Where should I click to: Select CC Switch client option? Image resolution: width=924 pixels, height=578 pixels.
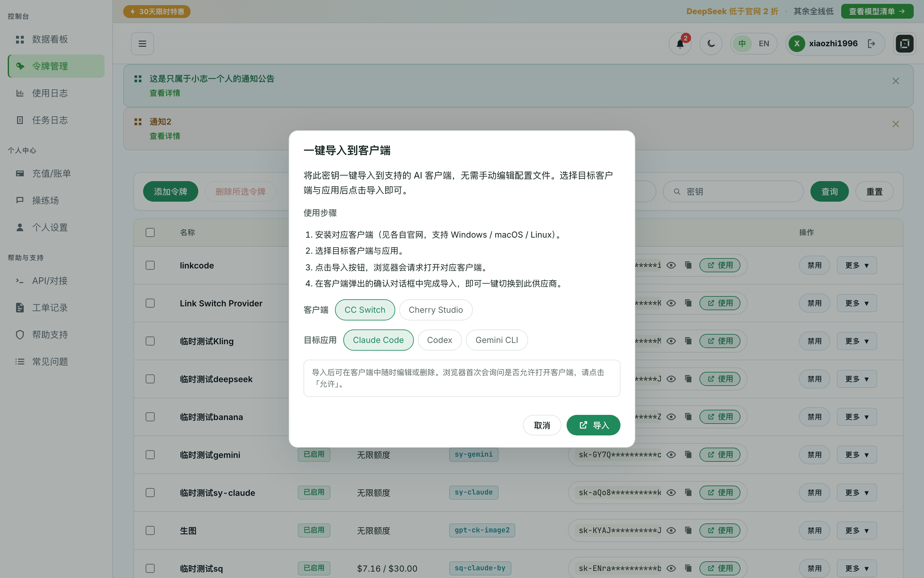[x=365, y=310]
